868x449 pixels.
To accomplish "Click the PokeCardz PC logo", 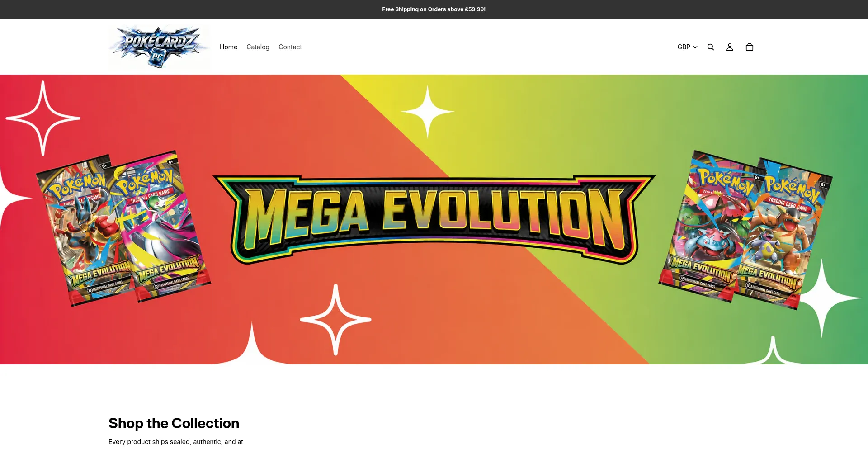I will (x=159, y=47).
